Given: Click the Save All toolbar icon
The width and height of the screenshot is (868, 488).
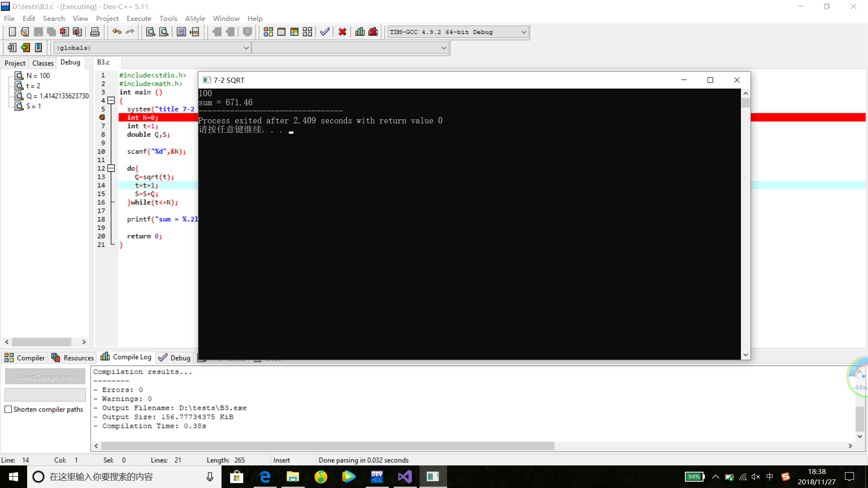Looking at the screenshot, I should pos(51,32).
